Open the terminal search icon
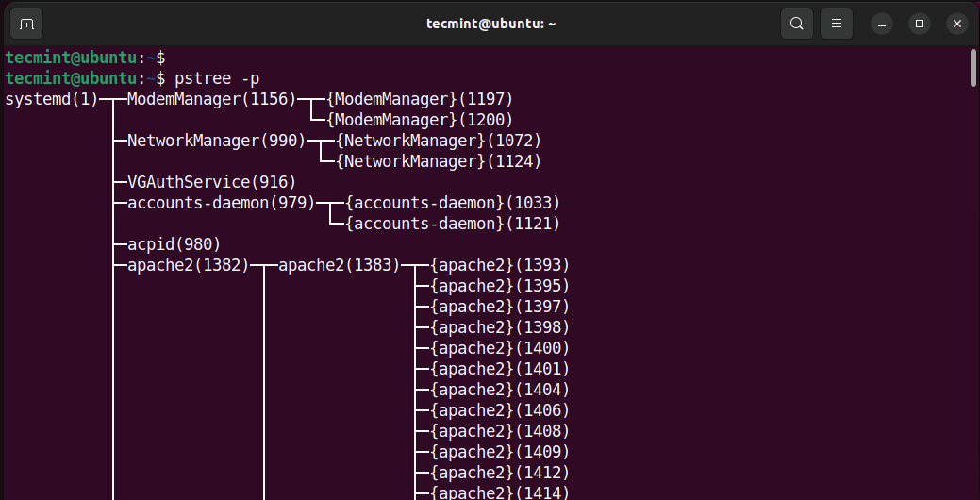This screenshot has width=980, height=500. point(797,24)
